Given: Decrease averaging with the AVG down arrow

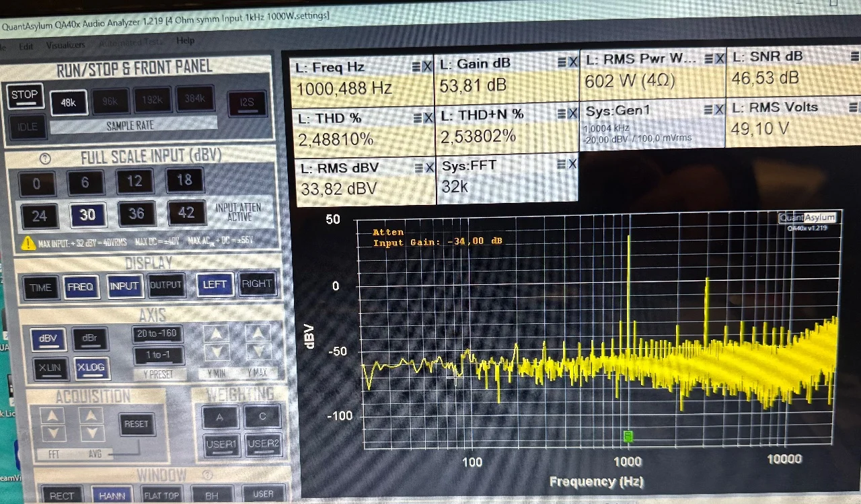Looking at the screenshot, I should pyautogui.click(x=92, y=433).
